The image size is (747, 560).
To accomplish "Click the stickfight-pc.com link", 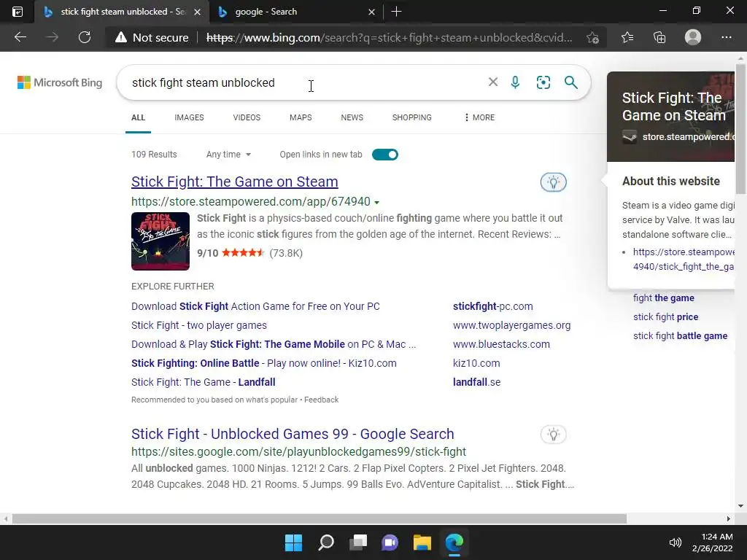I will tap(493, 306).
